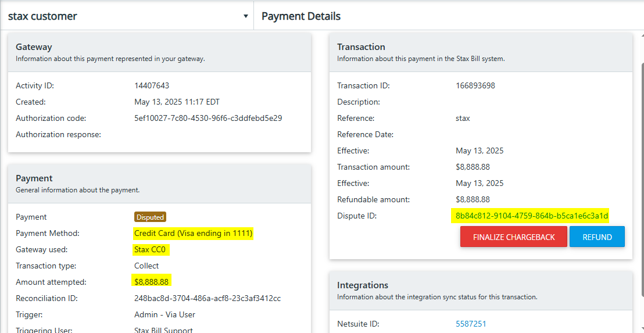Click the Disputed status badge
The height and width of the screenshot is (333, 644).
coord(151,217)
